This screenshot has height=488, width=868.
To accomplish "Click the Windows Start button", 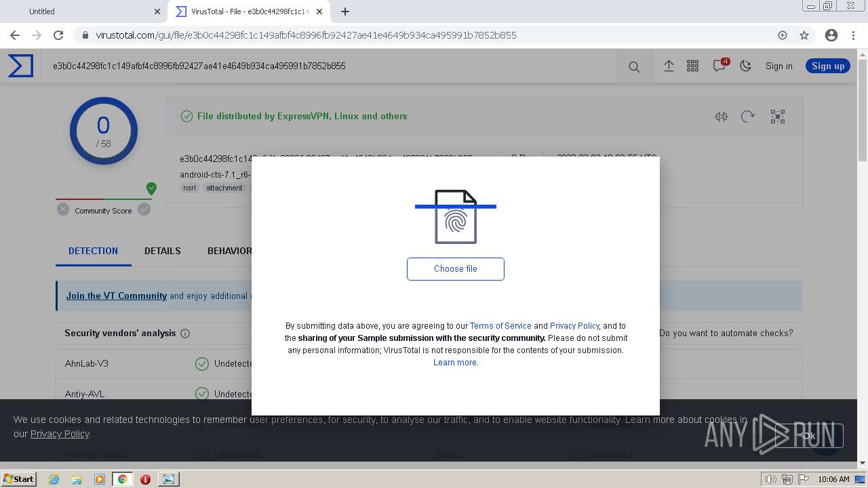I will point(18,479).
